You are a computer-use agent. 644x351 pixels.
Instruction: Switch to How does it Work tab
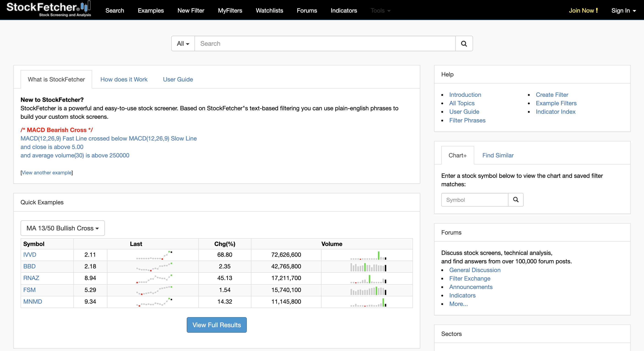[124, 79]
